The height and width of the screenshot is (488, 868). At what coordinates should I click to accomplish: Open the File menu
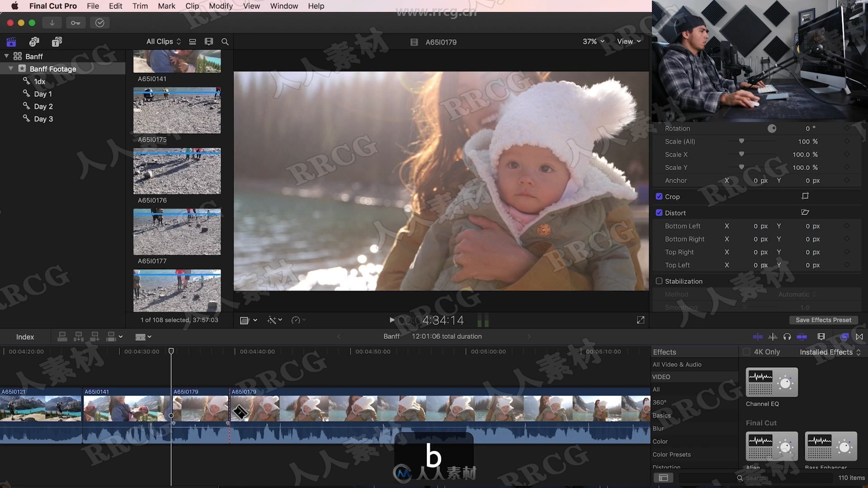pos(93,6)
